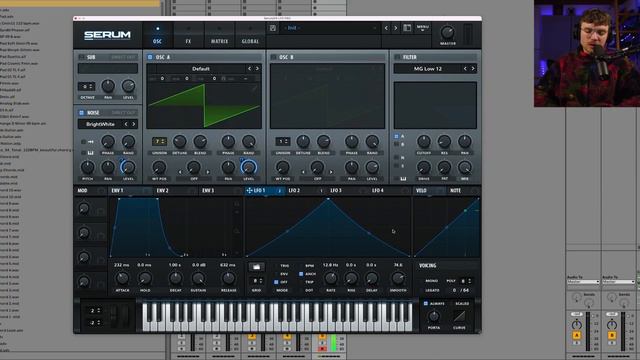Select next OSC A wavetable
Screen dimensions: 640x360
coord(257,69)
